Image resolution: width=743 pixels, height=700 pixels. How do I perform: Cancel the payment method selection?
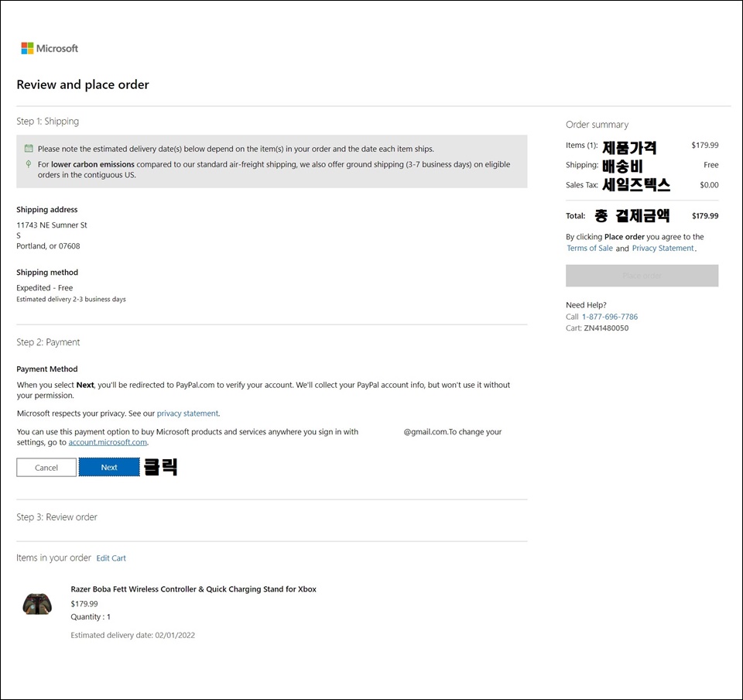[46, 467]
